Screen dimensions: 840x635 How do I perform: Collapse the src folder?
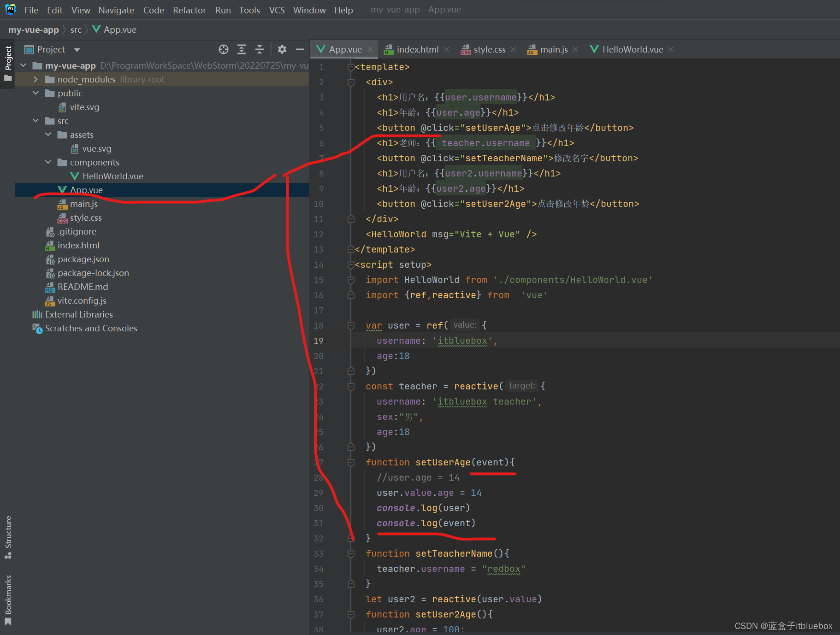pyautogui.click(x=35, y=121)
